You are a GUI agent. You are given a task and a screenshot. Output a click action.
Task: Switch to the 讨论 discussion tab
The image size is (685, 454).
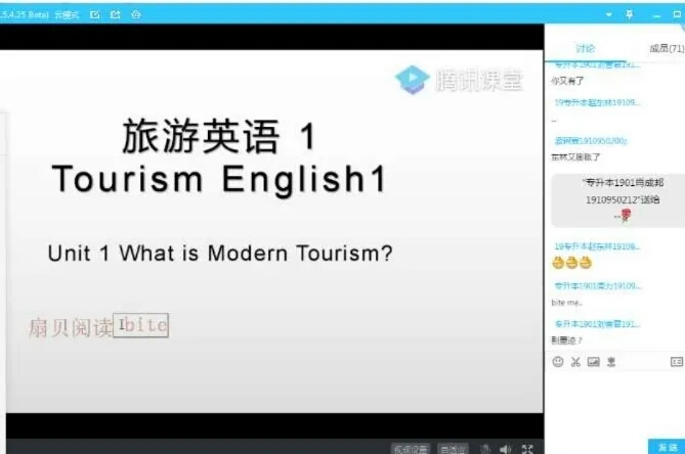coord(585,48)
